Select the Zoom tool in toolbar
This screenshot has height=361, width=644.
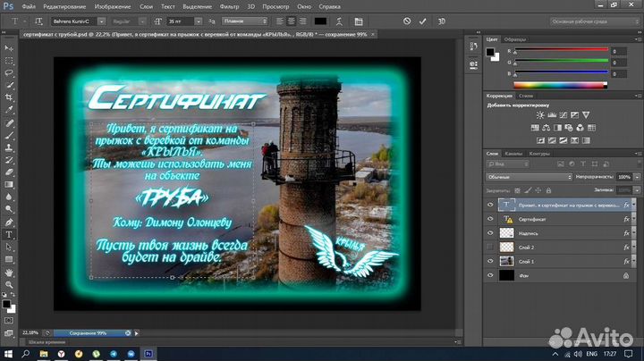(x=9, y=285)
